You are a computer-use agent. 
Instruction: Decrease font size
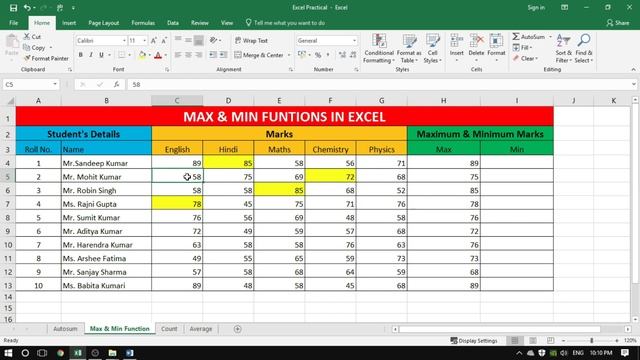(164, 40)
